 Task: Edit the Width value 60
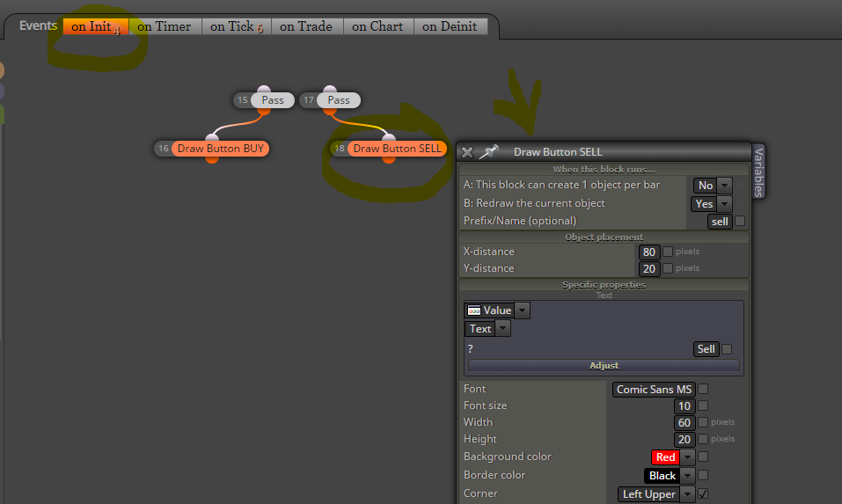(x=685, y=423)
